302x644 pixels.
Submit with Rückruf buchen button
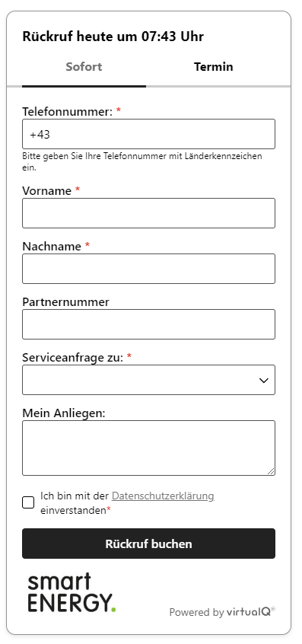(148, 544)
